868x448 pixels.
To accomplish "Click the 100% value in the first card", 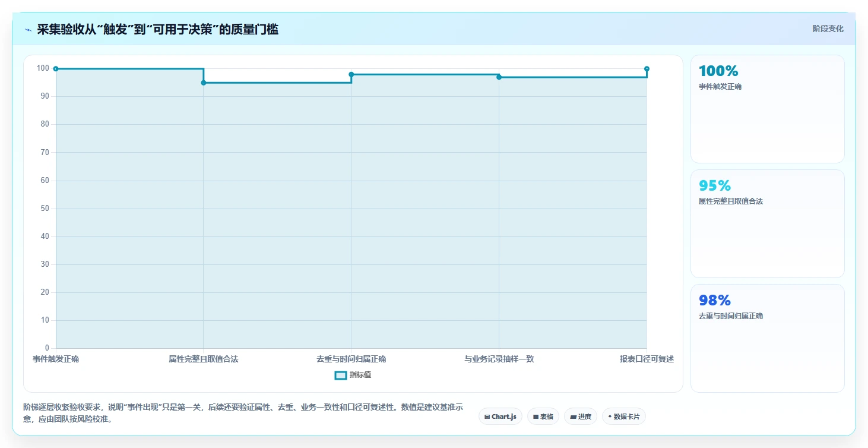I will [718, 71].
